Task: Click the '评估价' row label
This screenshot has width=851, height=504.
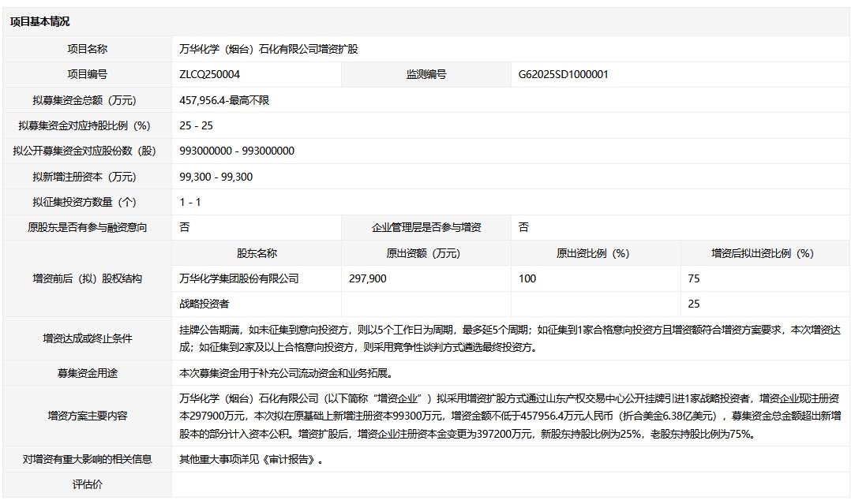Action: 88,484
